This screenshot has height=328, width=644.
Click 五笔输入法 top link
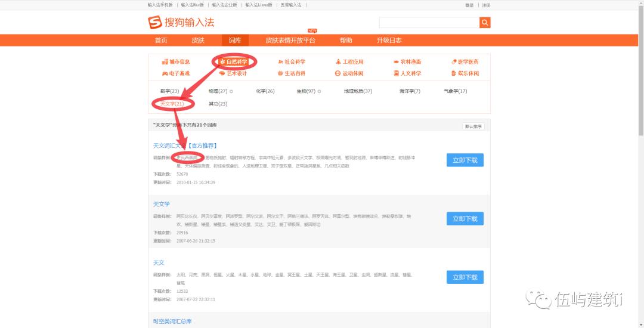pos(291,5)
